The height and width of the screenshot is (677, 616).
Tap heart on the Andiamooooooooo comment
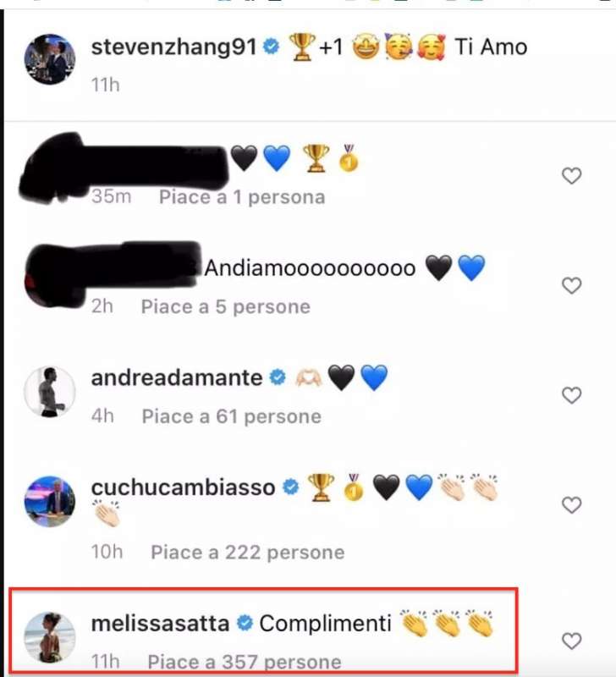tap(571, 285)
